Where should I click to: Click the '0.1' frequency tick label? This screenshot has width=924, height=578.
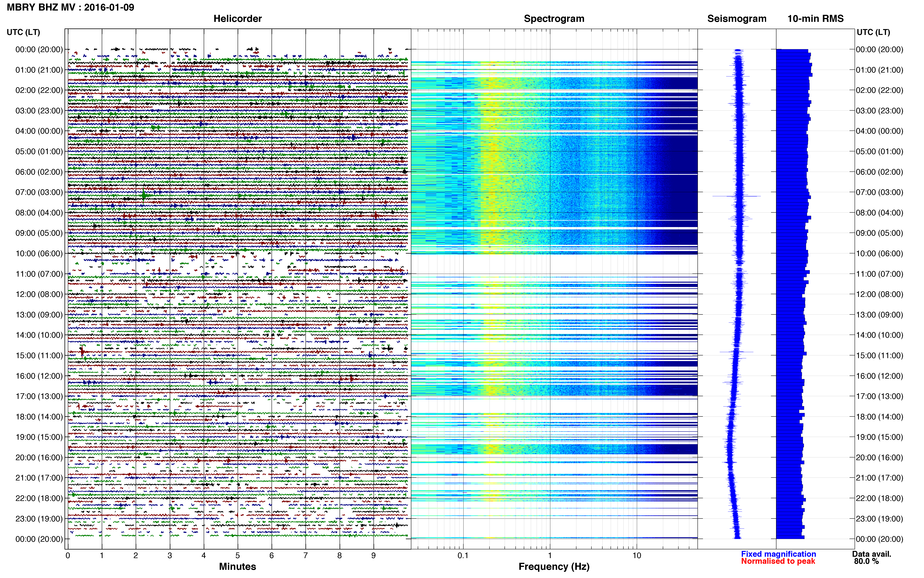tap(463, 556)
